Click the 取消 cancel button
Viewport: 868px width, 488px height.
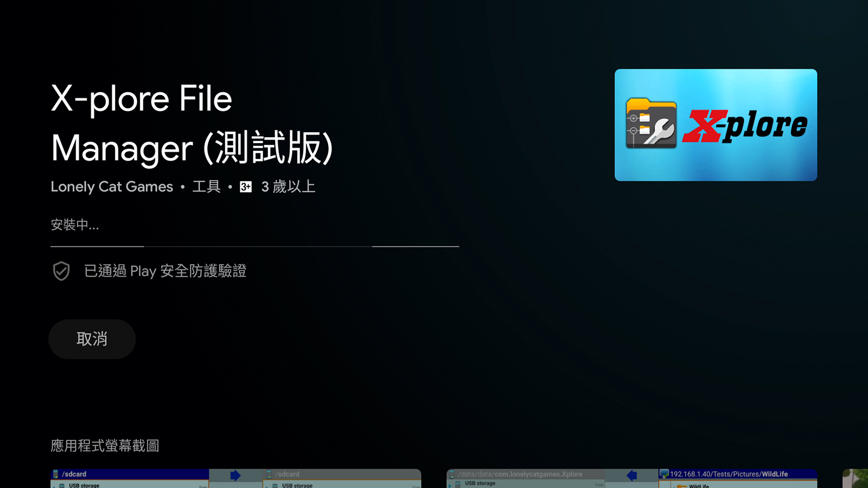click(92, 339)
